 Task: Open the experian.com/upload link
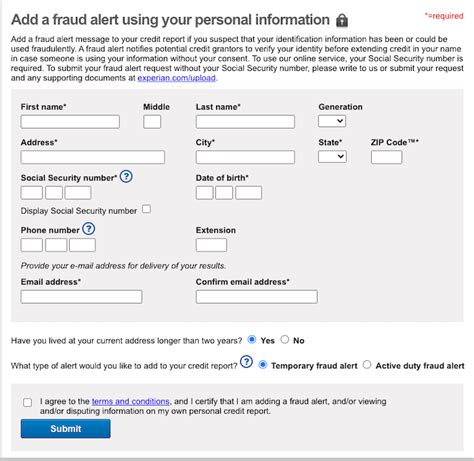click(x=177, y=78)
